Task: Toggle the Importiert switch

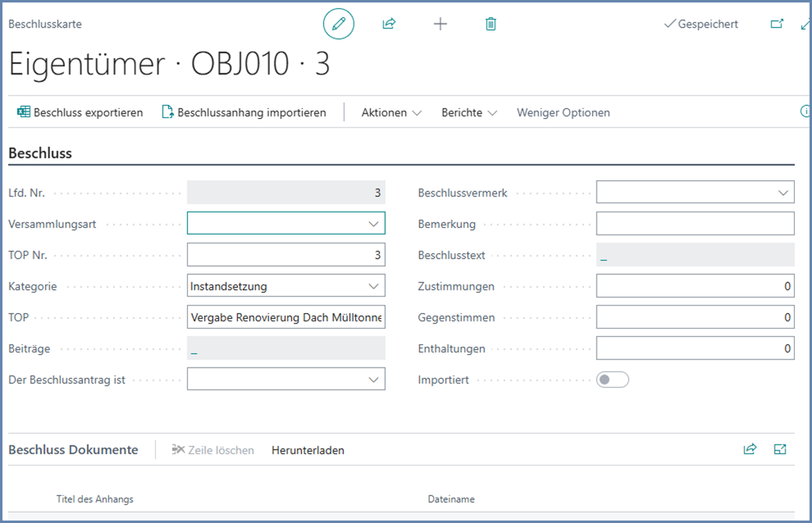Action: pyautogui.click(x=612, y=380)
